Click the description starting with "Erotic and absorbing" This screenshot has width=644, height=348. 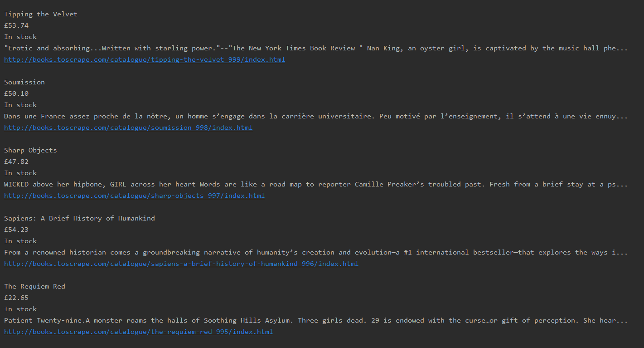point(316,48)
